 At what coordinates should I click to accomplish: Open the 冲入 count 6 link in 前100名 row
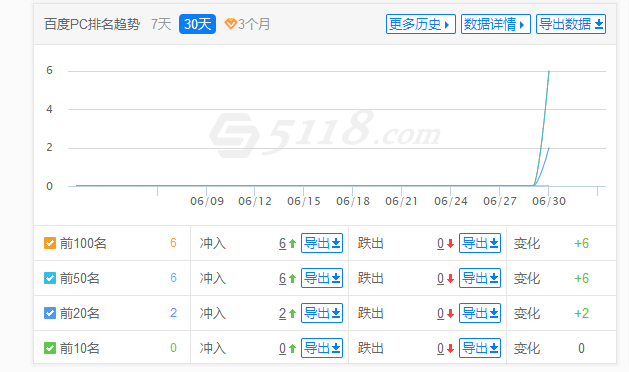tap(282, 243)
